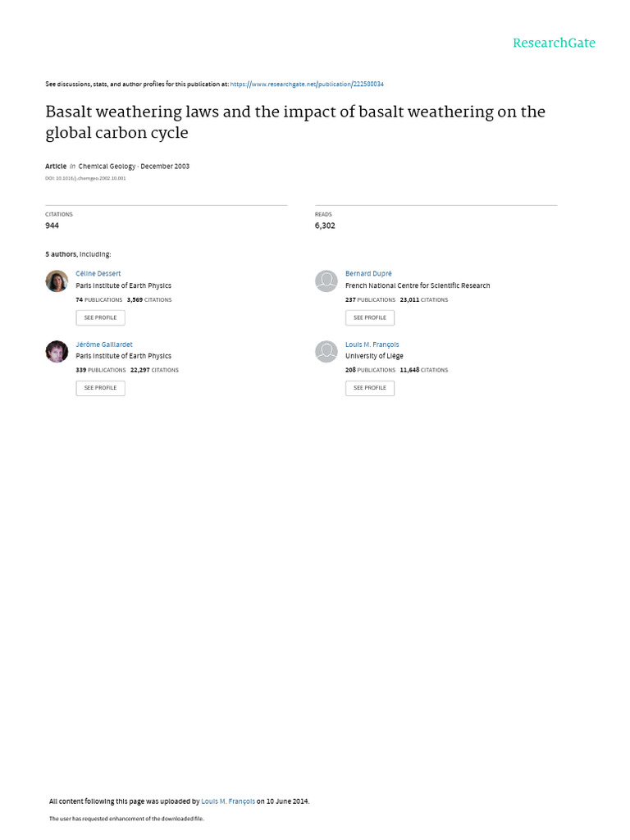Open the researchgate.net publication URL link
The width and height of the screenshot is (630, 840).
(307, 84)
